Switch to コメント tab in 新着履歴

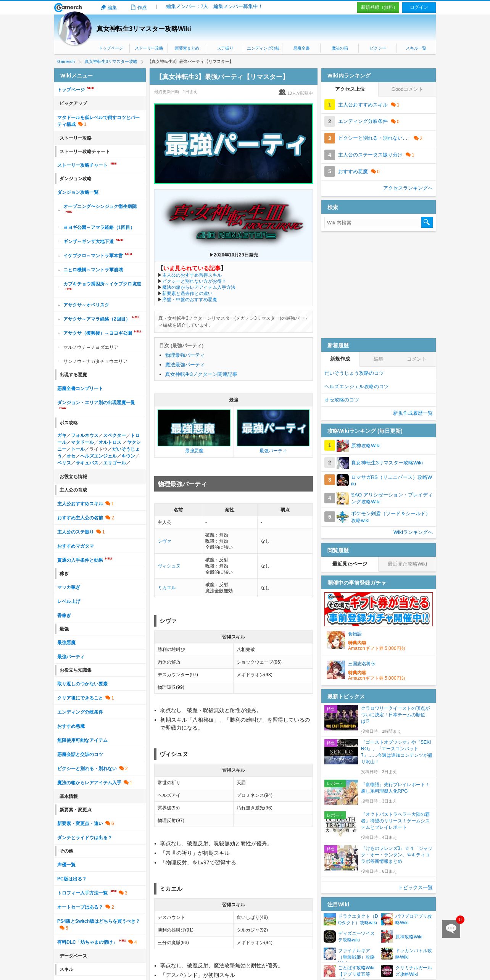tap(416, 359)
